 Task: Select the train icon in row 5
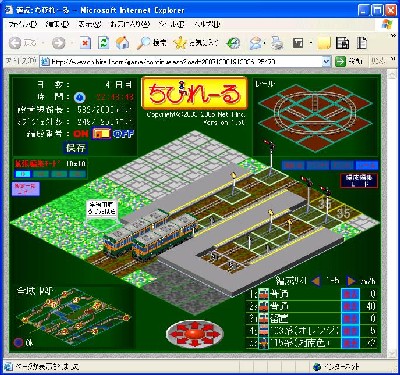263,343
